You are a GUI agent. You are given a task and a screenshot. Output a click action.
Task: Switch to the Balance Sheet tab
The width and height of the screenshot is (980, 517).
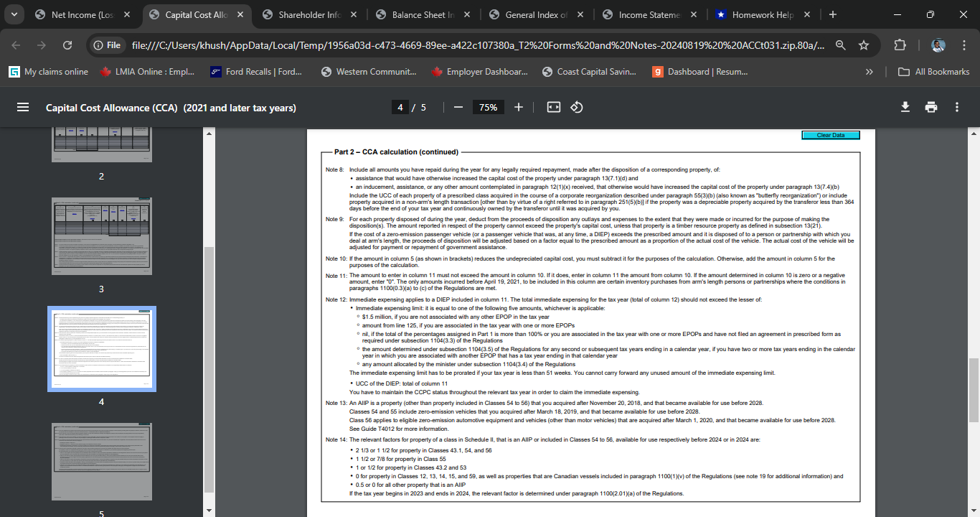[x=423, y=14]
